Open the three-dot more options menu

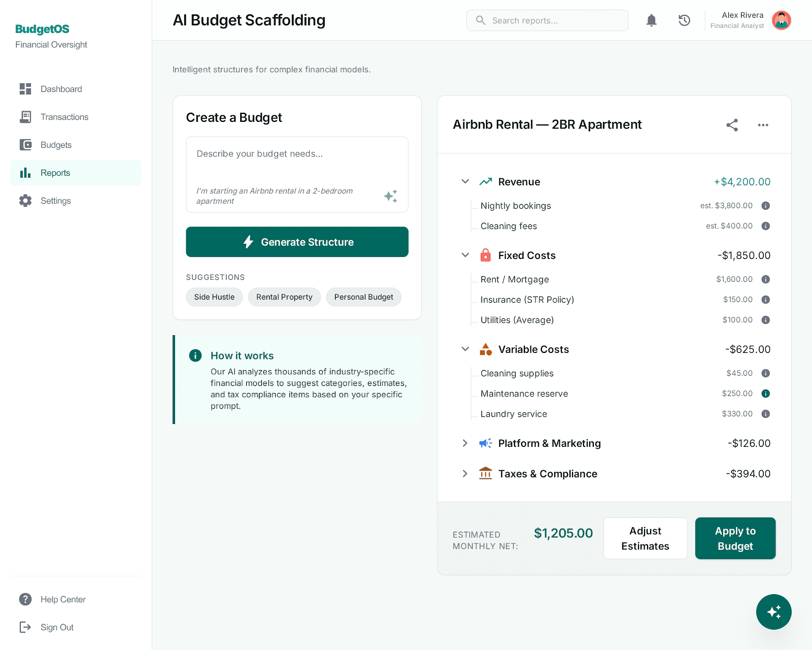click(763, 125)
